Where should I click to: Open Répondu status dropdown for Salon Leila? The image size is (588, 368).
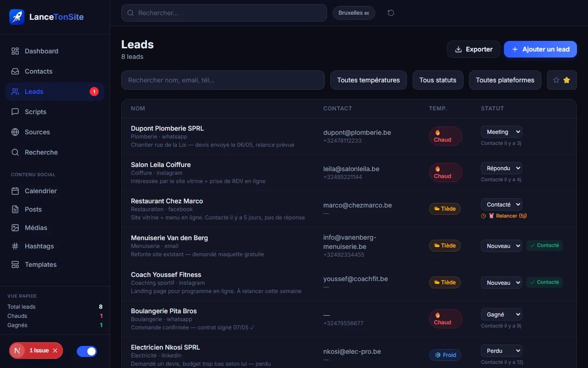[502, 168]
